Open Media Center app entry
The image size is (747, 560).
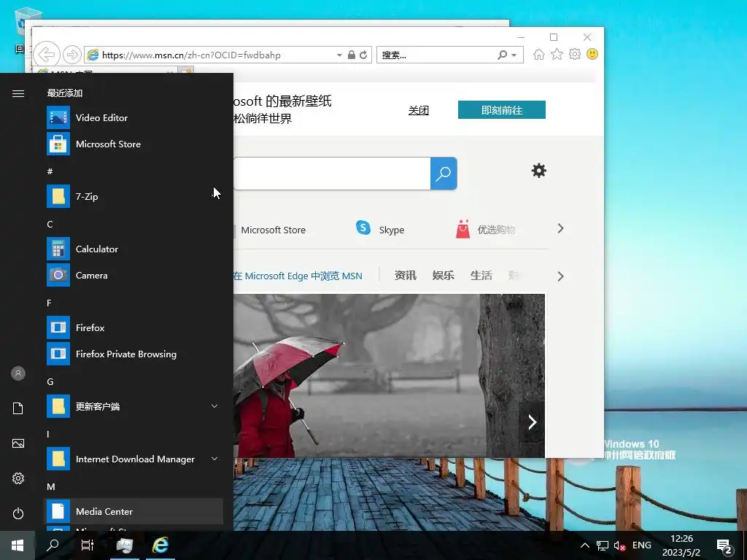tap(133, 511)
